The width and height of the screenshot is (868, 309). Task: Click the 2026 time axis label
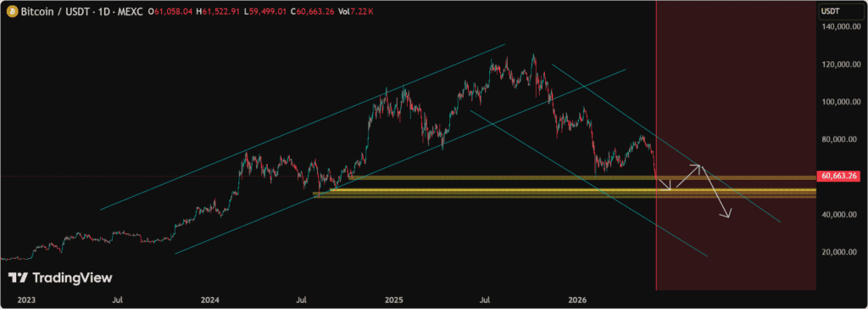tap(577, 301)
